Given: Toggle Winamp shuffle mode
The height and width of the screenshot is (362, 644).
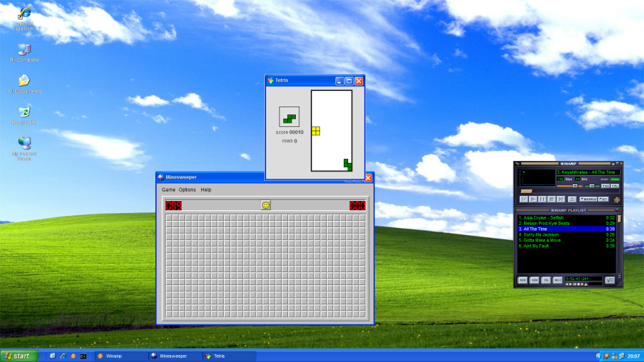Looking at the screenshot, I should click(588, 199).
